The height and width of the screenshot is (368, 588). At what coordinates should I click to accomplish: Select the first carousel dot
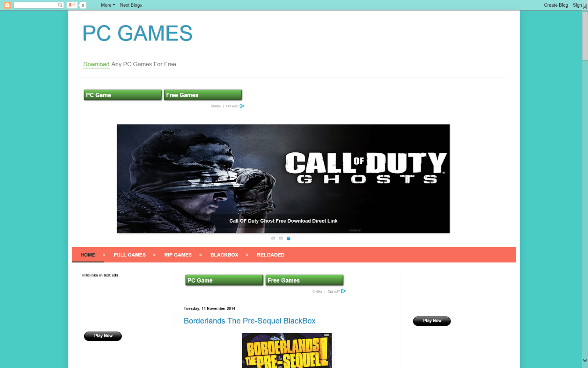(x=273, y=238)
